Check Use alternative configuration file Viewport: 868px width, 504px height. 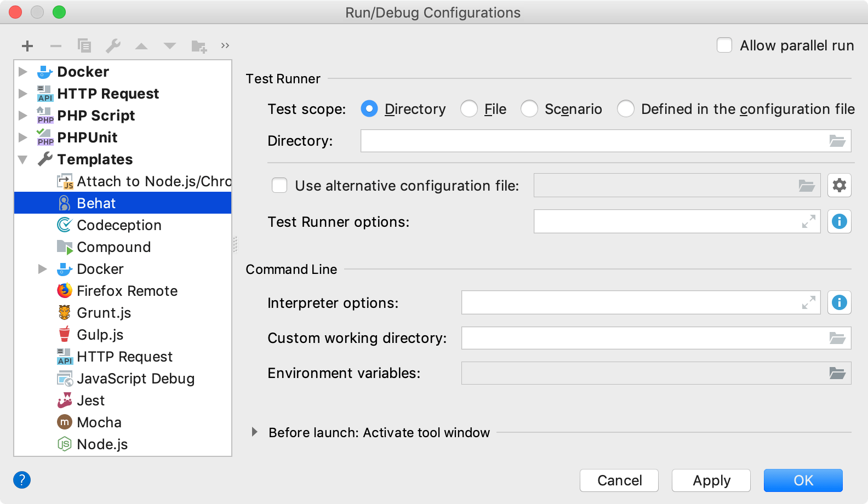pos(279,185)
